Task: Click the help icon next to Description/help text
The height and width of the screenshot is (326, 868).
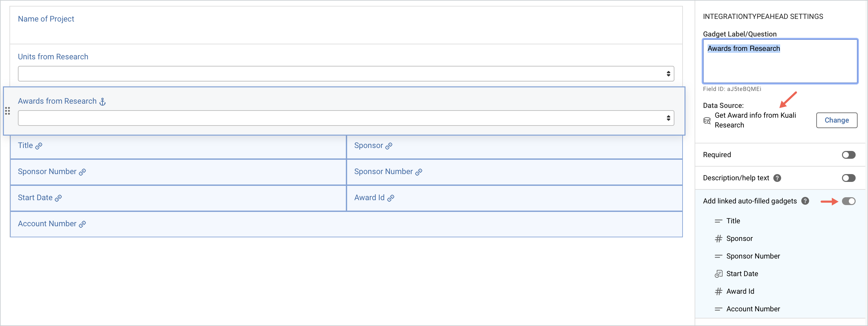Action: tap(778, 178)
